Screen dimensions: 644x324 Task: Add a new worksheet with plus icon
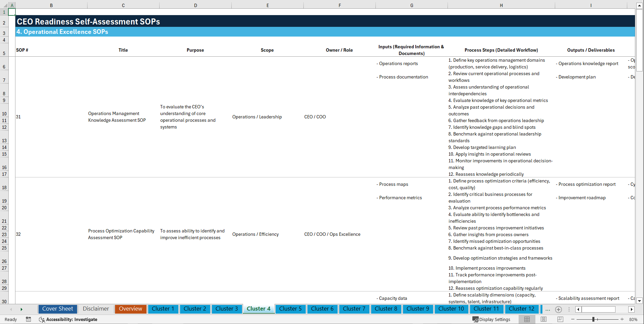click(x=559, y=309)
